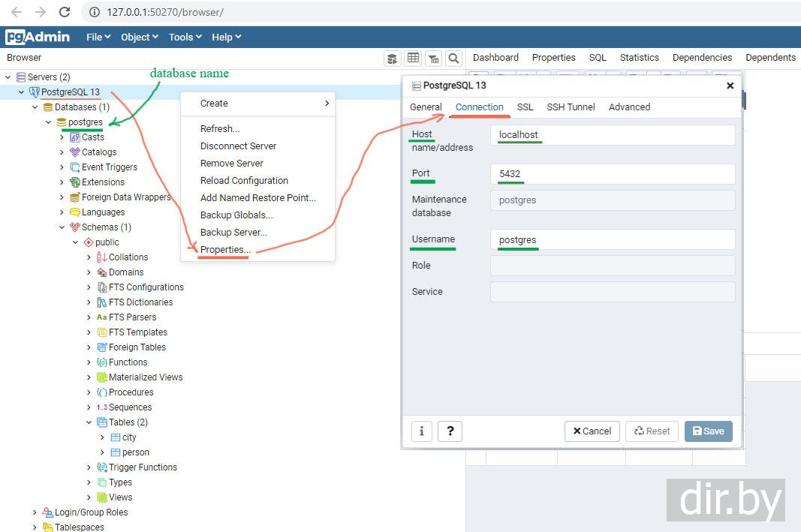Click the Filtered Rows icon in Browser toolbar
The image size is (801, 532).
coord(433,59)
